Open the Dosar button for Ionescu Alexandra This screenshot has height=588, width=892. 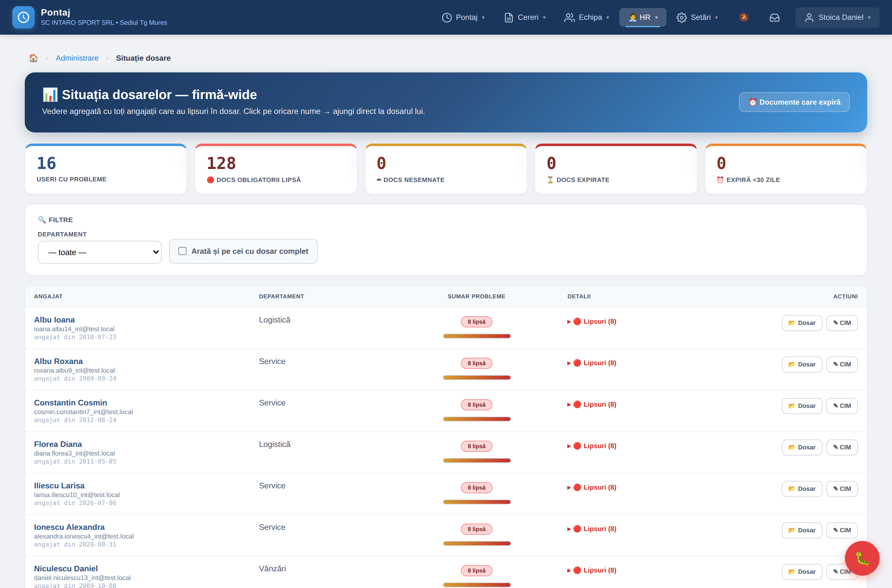coord(802,530)
